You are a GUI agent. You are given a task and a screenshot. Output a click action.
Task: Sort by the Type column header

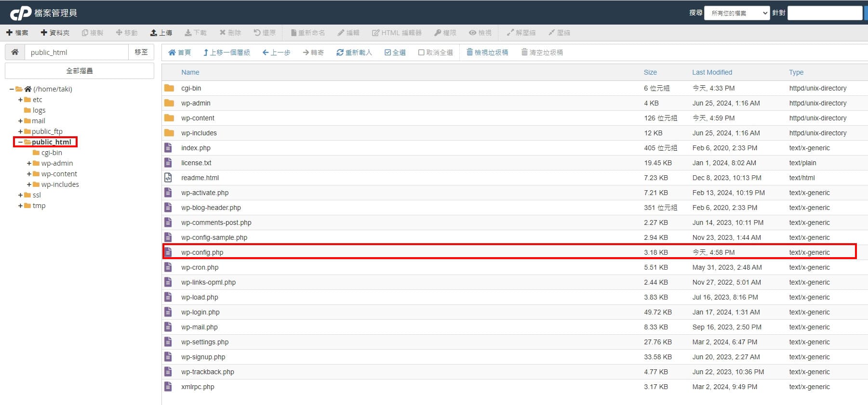[796, 72]
